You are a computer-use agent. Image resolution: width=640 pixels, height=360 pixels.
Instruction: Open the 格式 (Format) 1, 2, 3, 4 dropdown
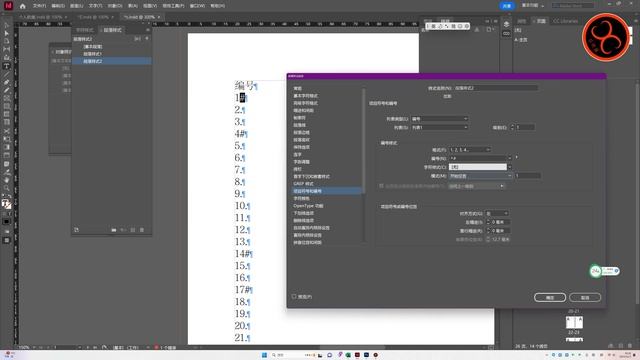[x=469, y=150]
